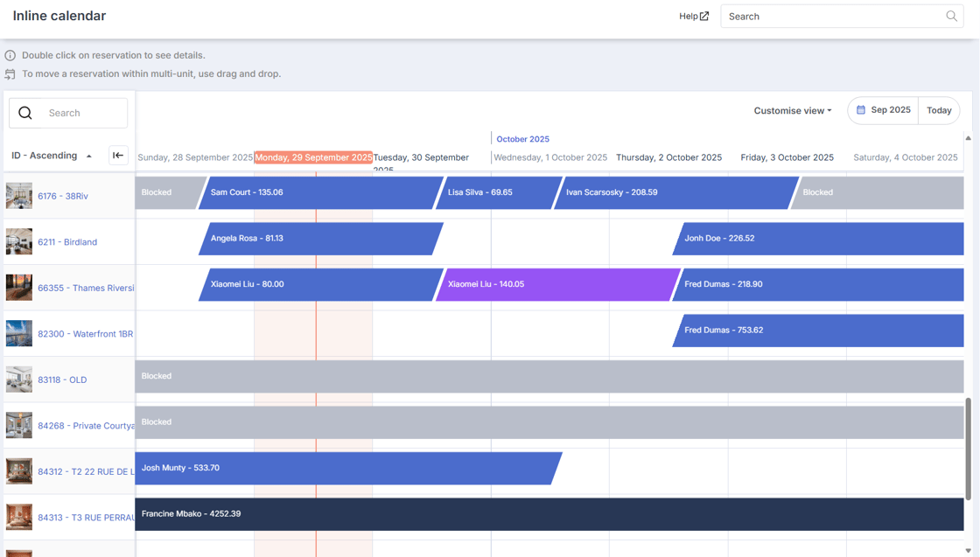Focus the top Search input field
This screenshot has height=557, width=980.
click(x=842, y=17)
